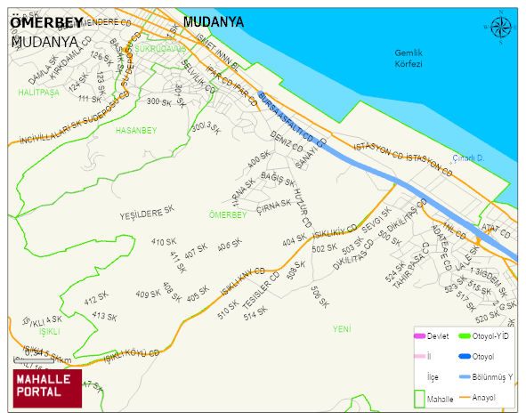Screen dimensions: 526x420
Task: Click the TAHİR PAŞA CD street label
Action: 410,265
